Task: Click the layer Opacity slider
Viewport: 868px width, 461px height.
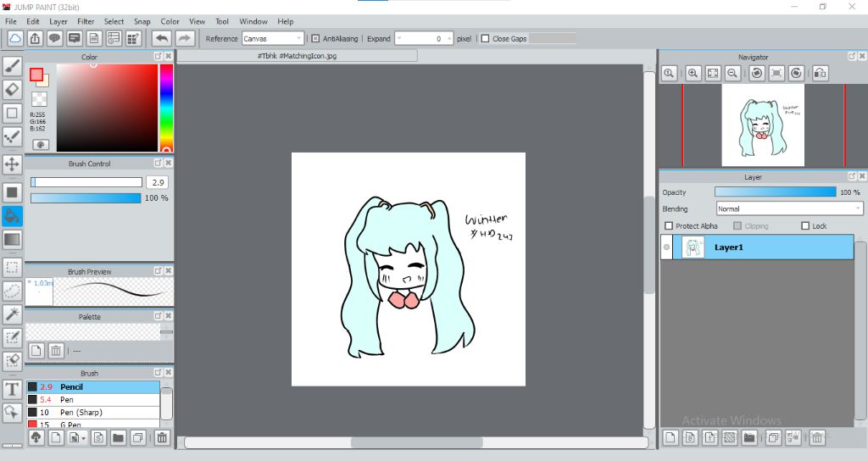Action: (x=775, y=192)
